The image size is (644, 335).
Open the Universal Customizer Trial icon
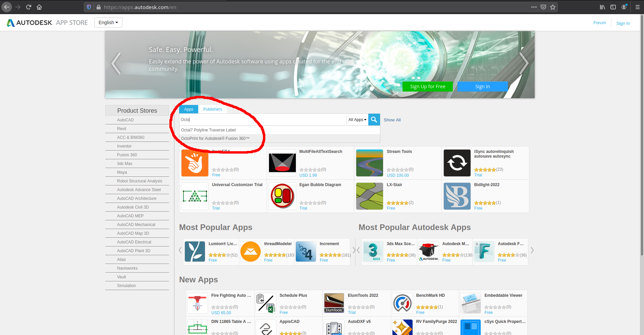[x=195, y=196]
